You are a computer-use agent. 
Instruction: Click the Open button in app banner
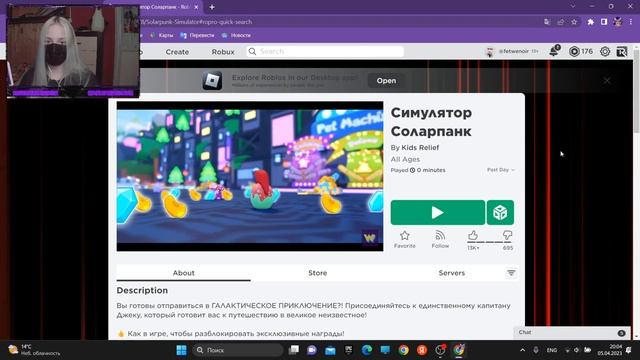point(386,80)
